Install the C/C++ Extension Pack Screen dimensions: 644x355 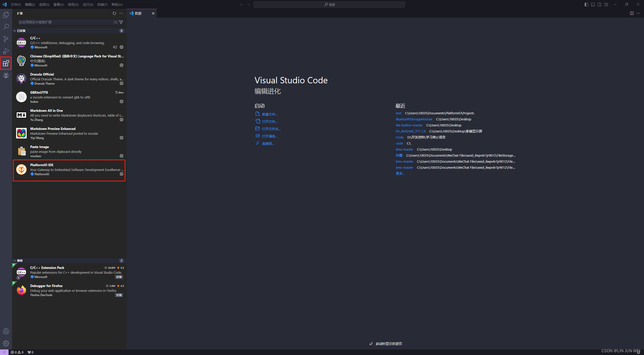click(x=119, y=277)
